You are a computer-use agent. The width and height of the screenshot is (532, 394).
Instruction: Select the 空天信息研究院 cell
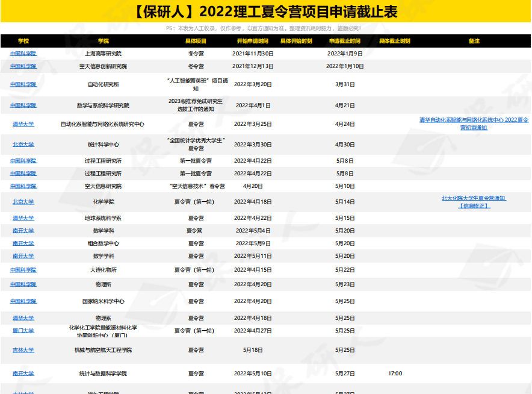point(103,186)
